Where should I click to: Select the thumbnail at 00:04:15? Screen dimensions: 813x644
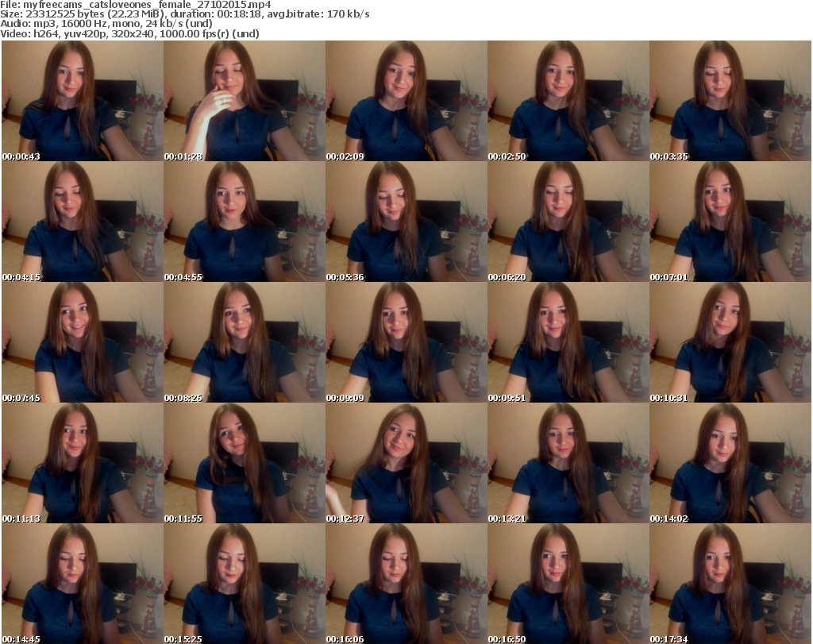point(83,222)
